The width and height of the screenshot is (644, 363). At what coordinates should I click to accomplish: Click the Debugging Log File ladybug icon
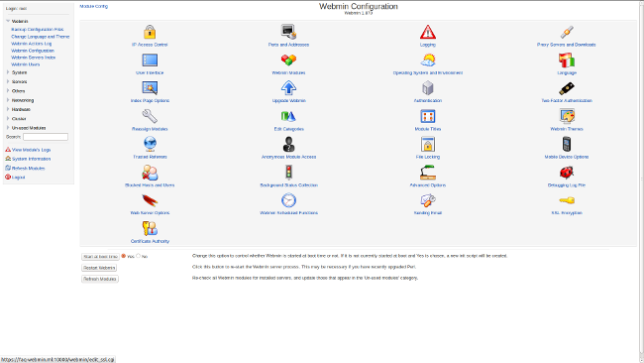(567, 173)
